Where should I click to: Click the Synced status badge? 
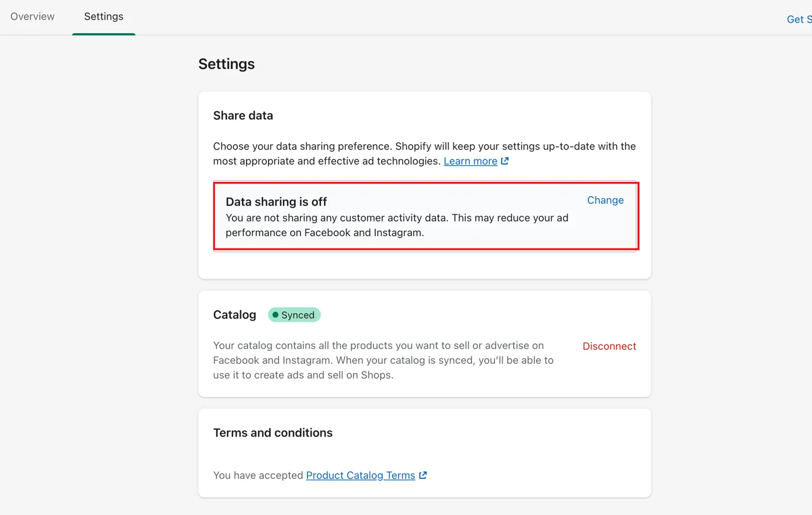click(x=294, y=315)
